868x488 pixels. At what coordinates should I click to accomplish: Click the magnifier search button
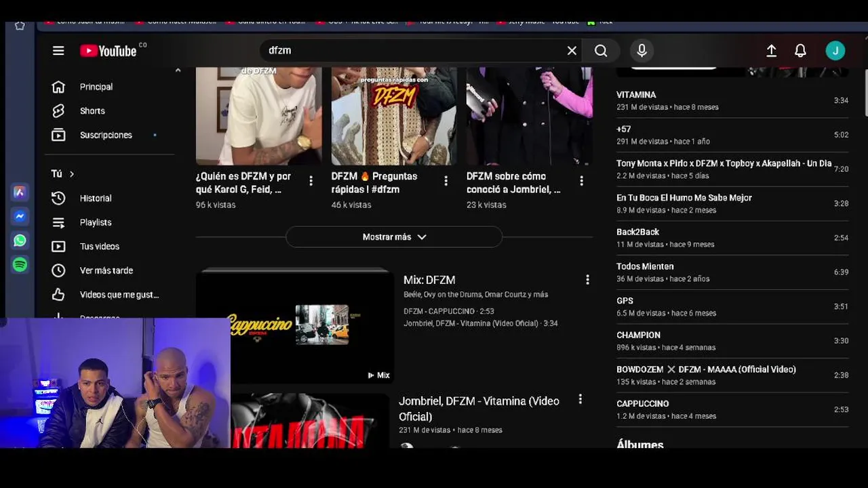(x=601, y=51)
